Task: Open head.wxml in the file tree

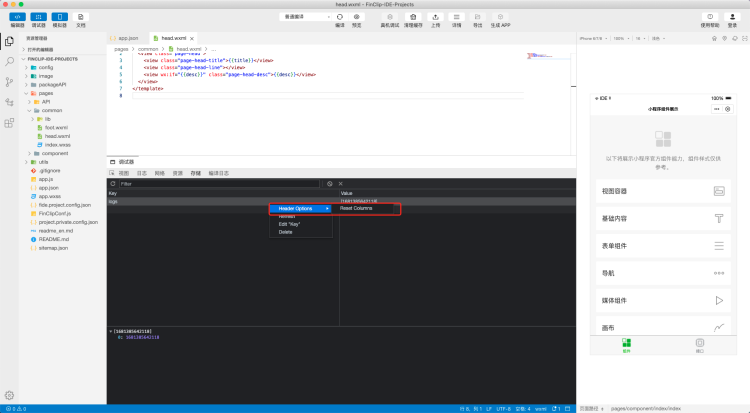Action: point(56,136)
